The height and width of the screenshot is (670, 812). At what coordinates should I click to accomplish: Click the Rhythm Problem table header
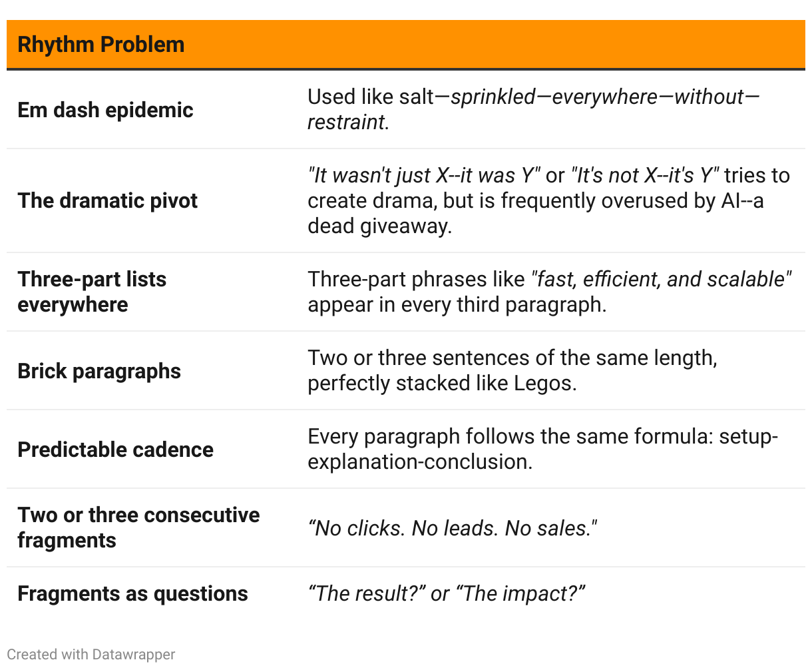tap(101, 45)
